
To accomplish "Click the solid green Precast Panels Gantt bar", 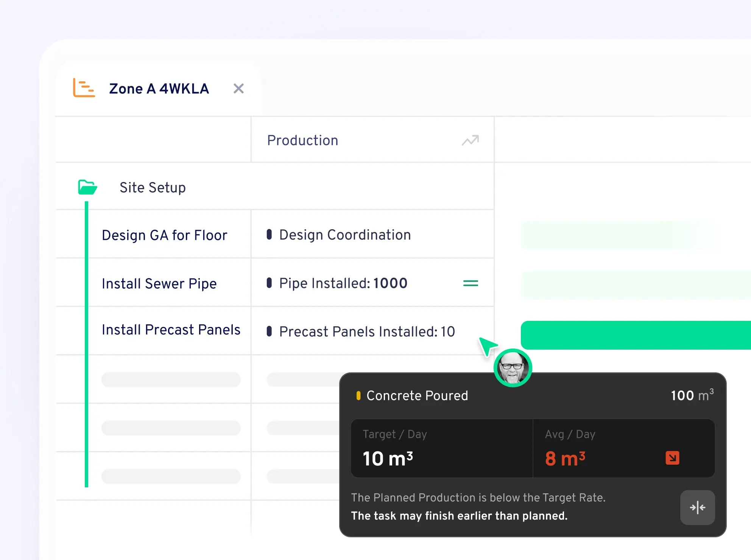I will (x=636, y=335).
